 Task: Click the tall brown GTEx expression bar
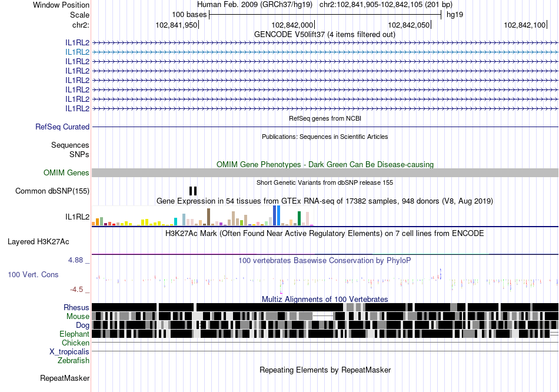click(208, 217)
